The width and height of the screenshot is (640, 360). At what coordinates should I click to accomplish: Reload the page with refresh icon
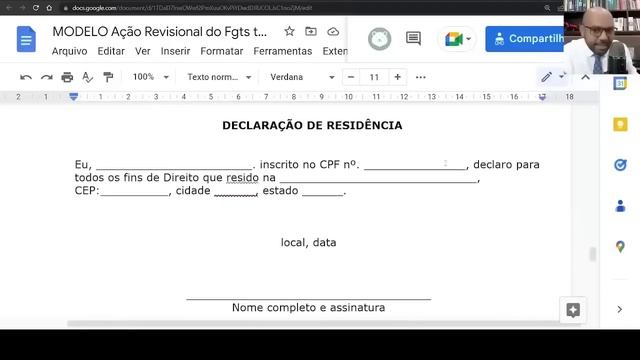tap(36, 8)
